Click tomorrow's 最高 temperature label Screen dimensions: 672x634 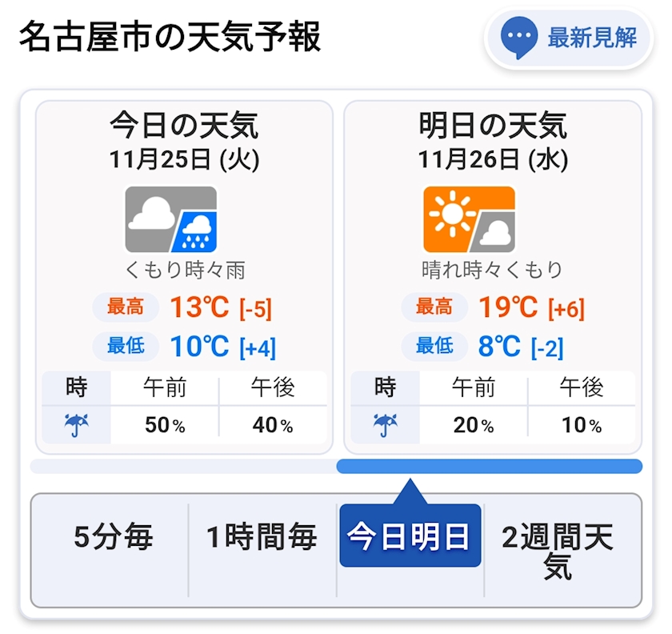(434, 307)
